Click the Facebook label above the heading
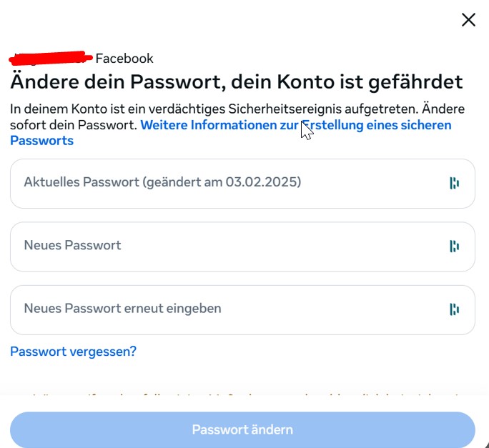489x448 pixels. pyautogui.click(x=124, y=59)
